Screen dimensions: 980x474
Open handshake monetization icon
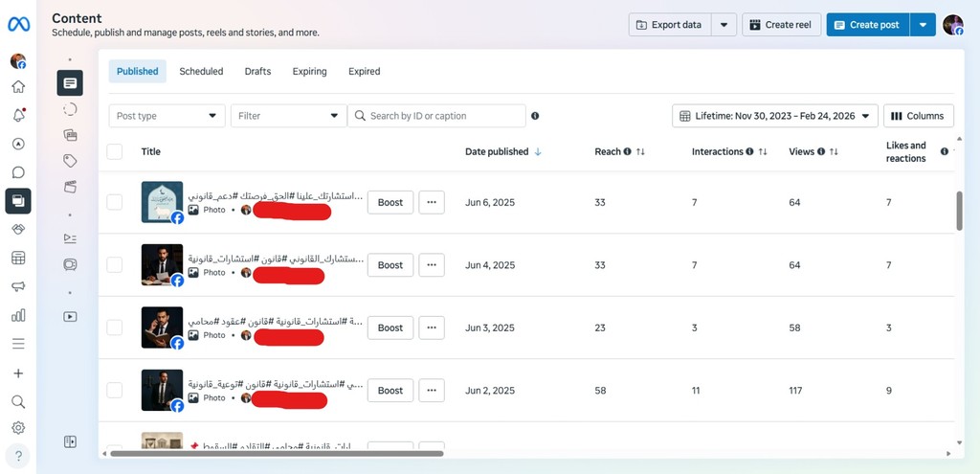coord(18,230)
